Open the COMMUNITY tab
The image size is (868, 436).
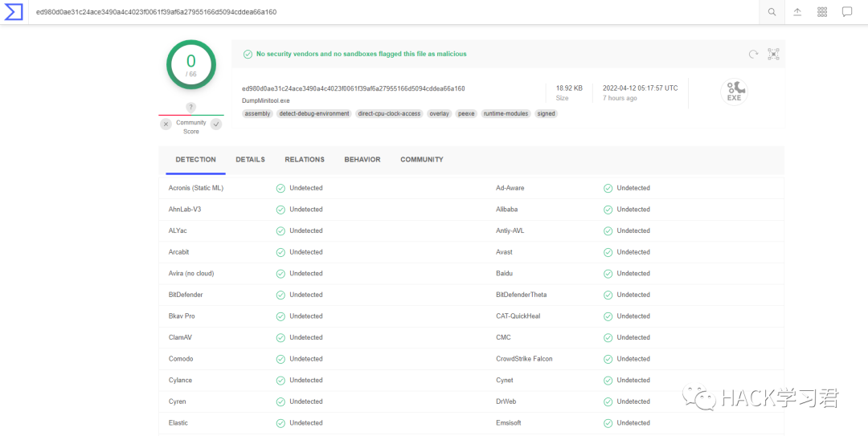tap(422, 159)
